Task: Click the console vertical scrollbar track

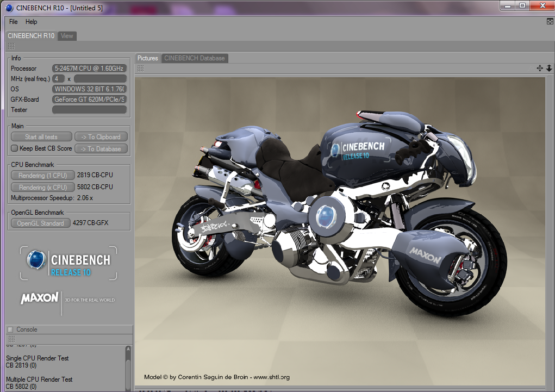Action: tap(128, 372)
